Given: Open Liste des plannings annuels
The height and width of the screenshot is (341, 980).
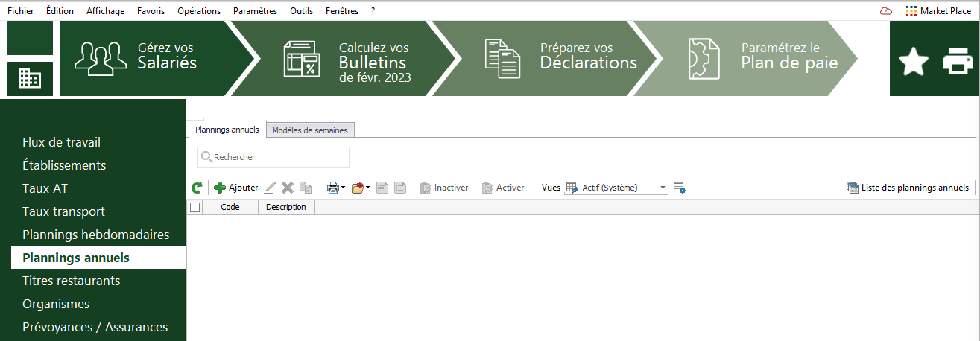Looking at the screenshot, I should [908, 188].
